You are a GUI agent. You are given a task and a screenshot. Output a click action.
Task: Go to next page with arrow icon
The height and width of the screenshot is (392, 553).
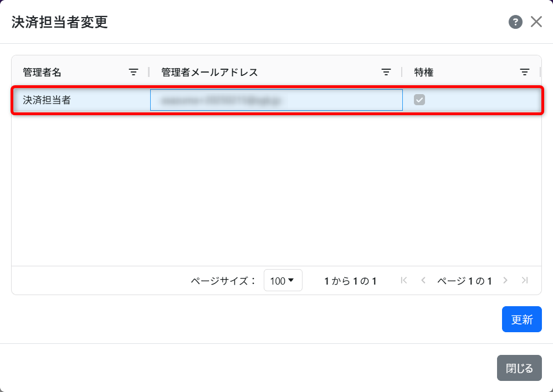point(505,281)
